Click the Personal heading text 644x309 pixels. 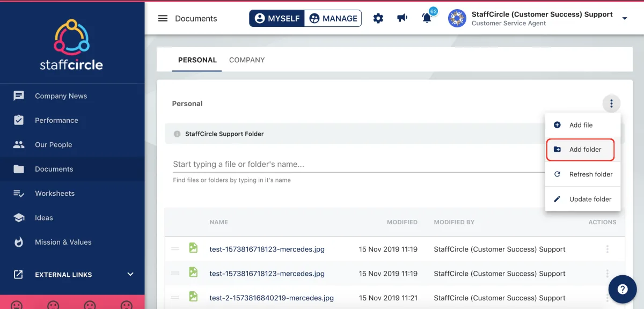coord(187,104)
